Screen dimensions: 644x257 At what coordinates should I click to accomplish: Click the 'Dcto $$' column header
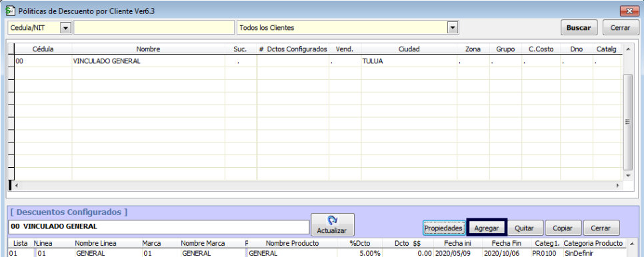407,243
